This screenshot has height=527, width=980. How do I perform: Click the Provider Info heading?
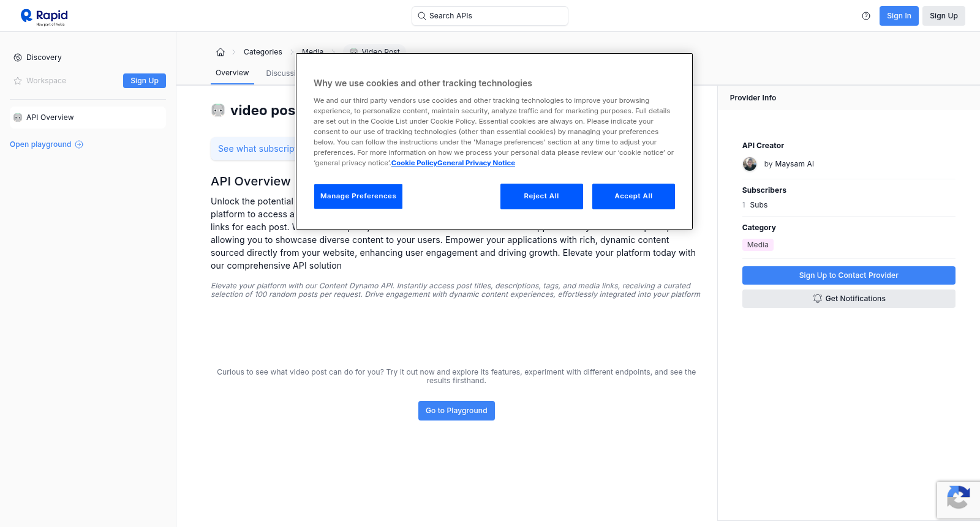[x=753, y=98]
